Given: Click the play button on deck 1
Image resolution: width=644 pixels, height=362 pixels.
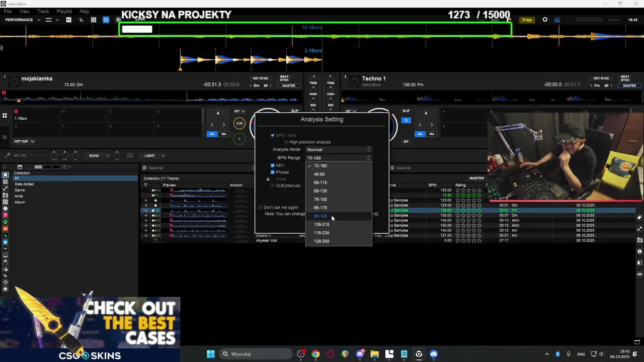Looking at the screenshot, I should 239,139.
